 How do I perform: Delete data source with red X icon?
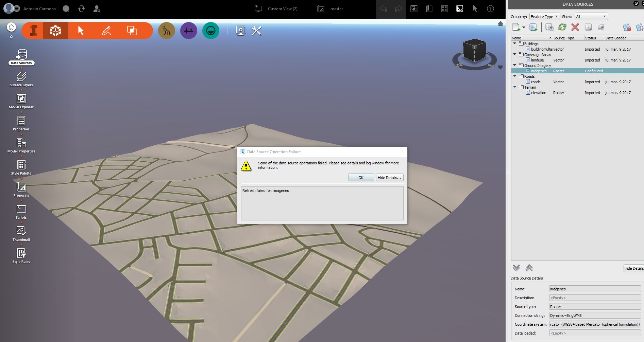pos(575,27)
